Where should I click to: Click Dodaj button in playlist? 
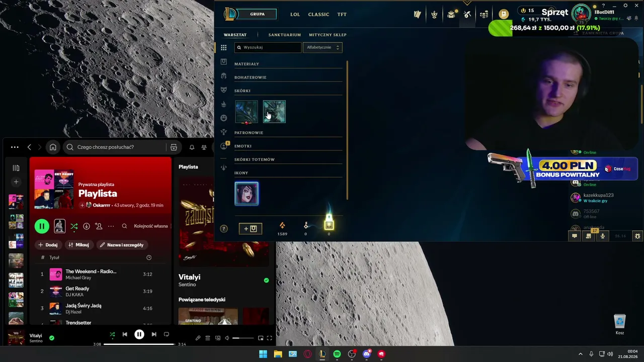[48, 245]
